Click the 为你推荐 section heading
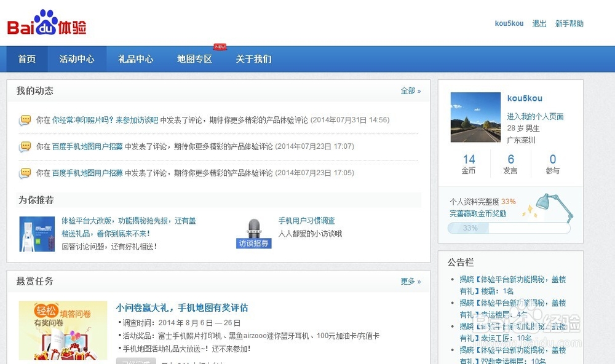The height and width of the screenshot is (364, 615). coord(36,200)
